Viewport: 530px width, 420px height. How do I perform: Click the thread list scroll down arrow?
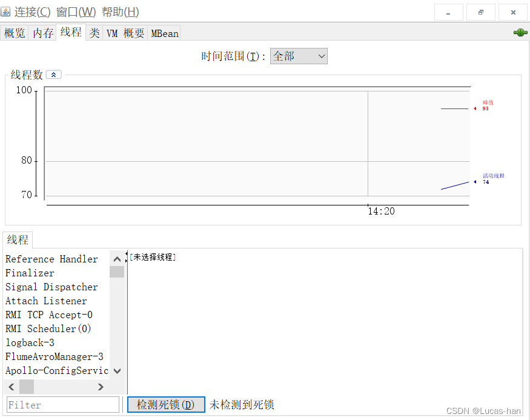pyautogui.click(x=117, y=371)
